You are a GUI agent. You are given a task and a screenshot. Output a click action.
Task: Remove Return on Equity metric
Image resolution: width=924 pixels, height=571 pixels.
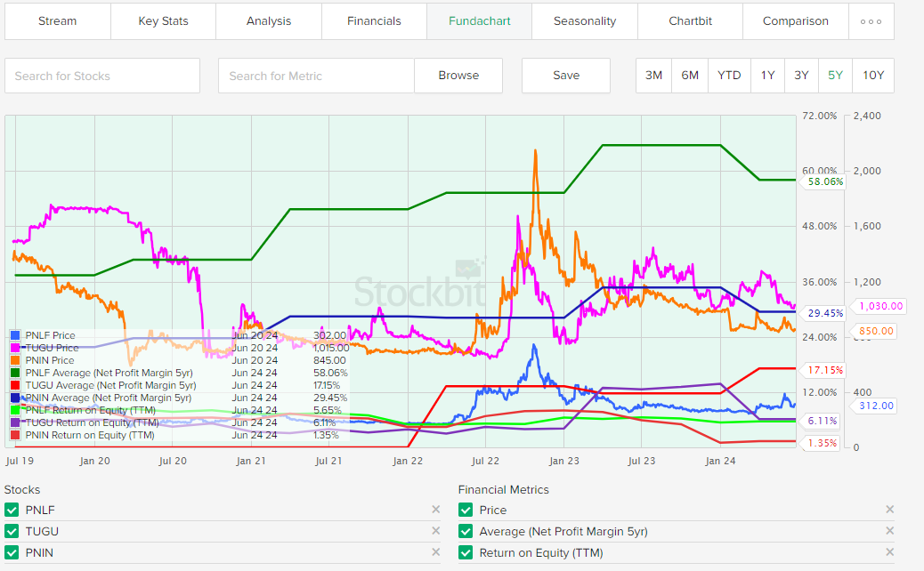tap(889, 553)
